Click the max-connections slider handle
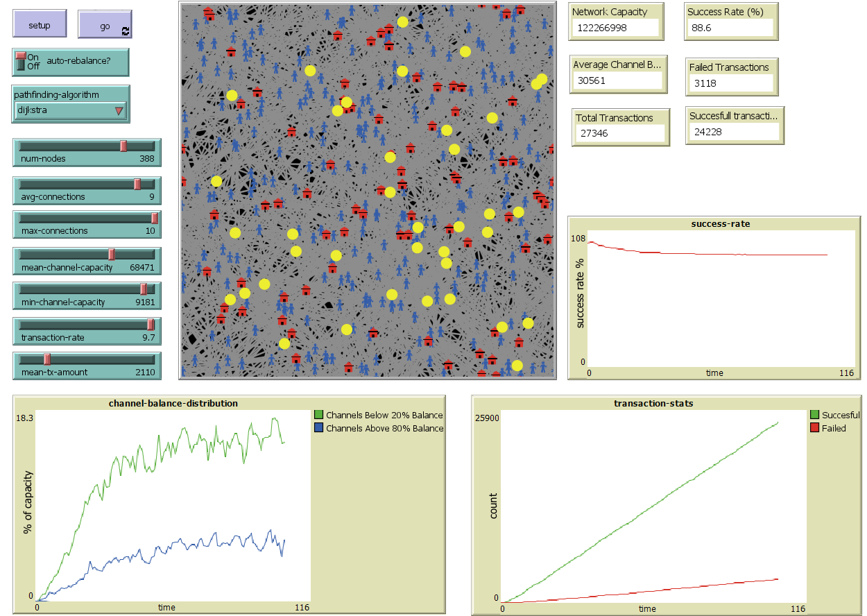This screenshot has width=867, height=616. [x=154, y=218]
